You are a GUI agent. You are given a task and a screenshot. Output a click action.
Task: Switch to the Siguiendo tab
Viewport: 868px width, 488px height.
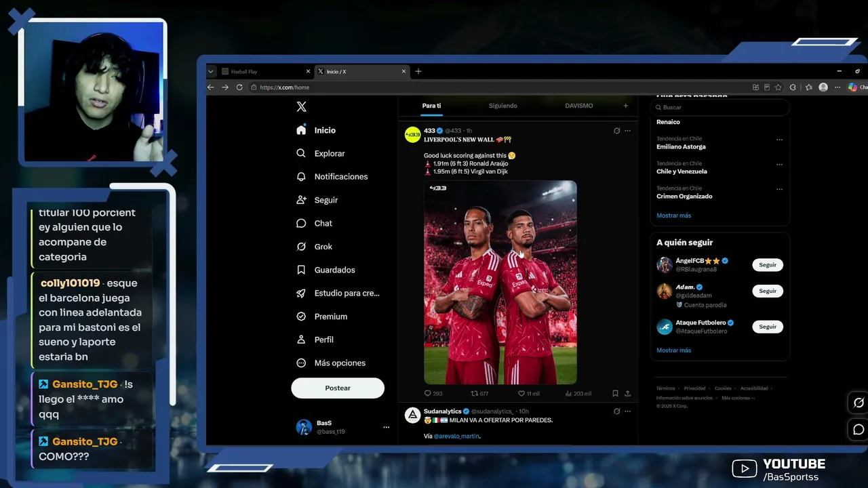(x=503, y=106)
